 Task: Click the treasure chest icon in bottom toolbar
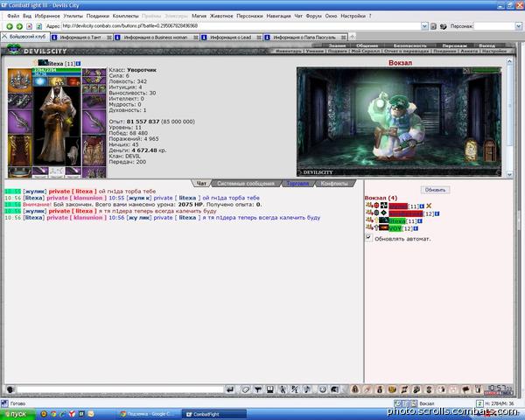(x=392, y=389)
